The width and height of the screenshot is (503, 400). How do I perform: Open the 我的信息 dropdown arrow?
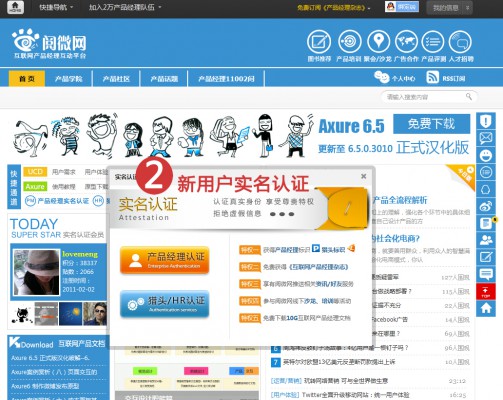point(467,8)
